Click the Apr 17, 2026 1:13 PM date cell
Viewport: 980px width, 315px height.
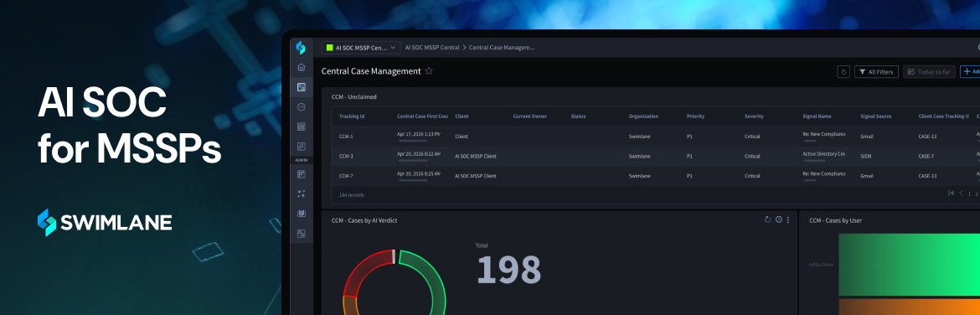419,134
